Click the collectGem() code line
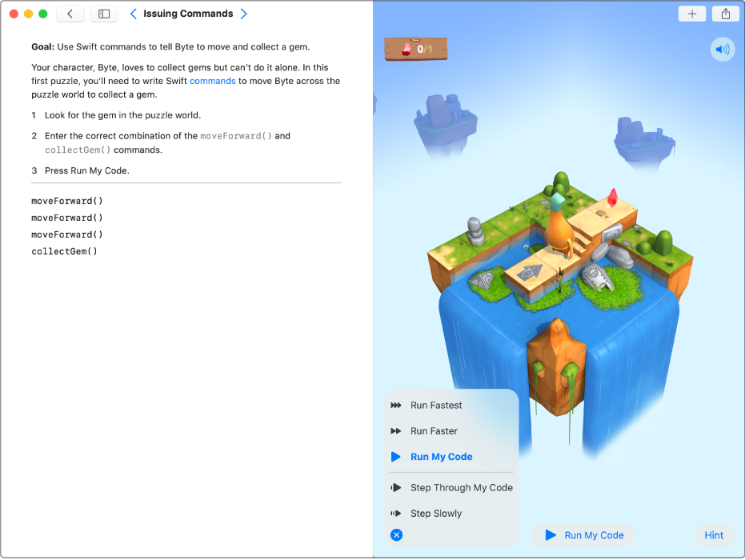This screenshot has height=560, width=745. (64, 251)
